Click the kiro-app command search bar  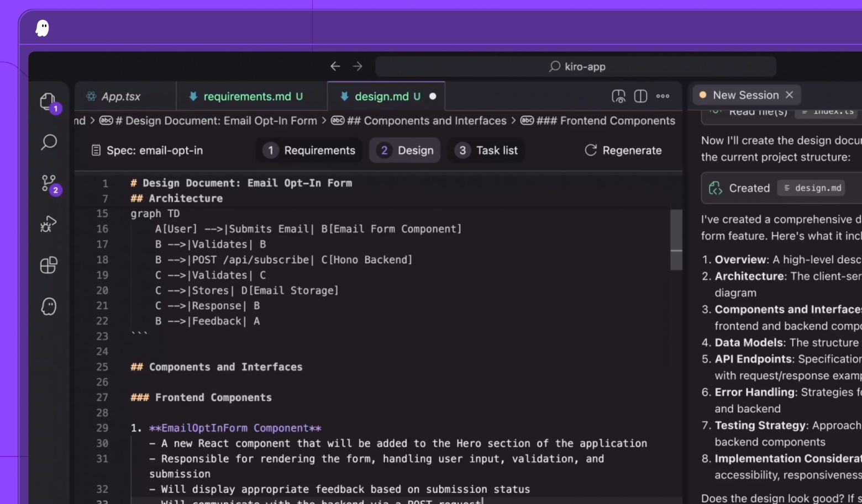(x=576, y=67)
